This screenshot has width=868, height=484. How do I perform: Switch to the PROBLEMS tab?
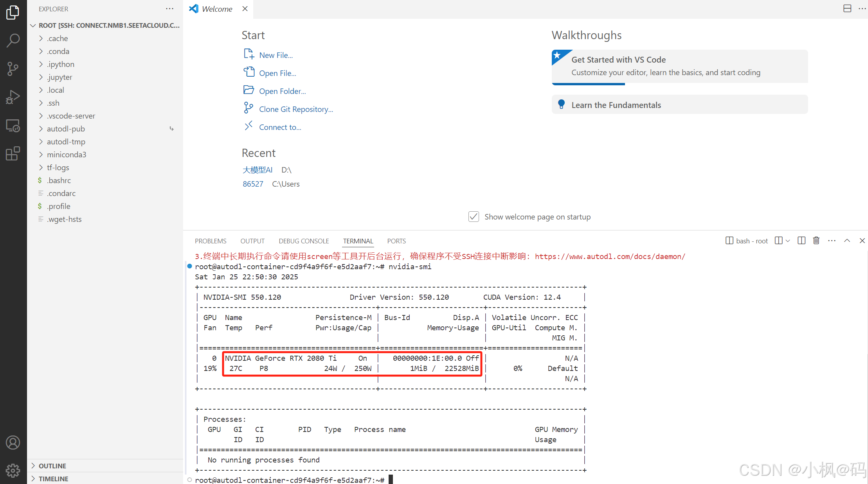pyautogui.click(x=211, y=241)
